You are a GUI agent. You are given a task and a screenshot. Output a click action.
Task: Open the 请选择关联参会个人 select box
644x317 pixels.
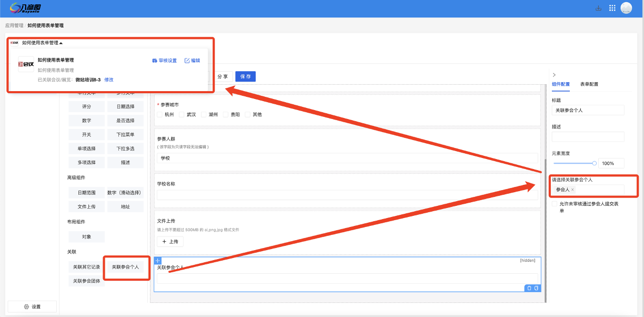click(x=597, y=190)
